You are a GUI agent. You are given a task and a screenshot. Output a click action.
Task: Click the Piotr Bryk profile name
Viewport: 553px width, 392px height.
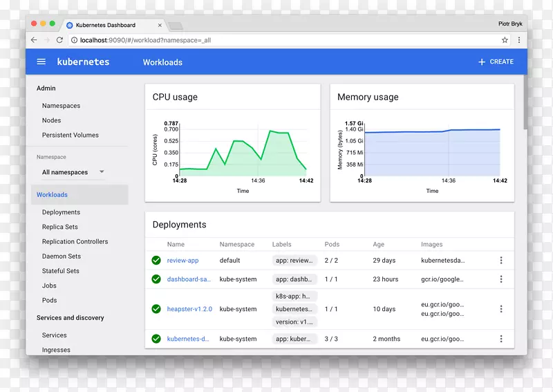(x=510, y=24)
